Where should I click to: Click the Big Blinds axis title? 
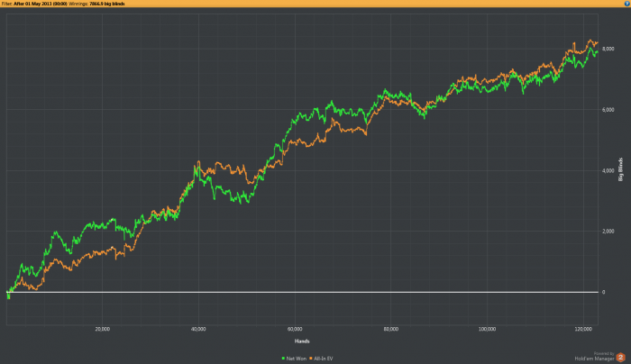tap(620, 169)
